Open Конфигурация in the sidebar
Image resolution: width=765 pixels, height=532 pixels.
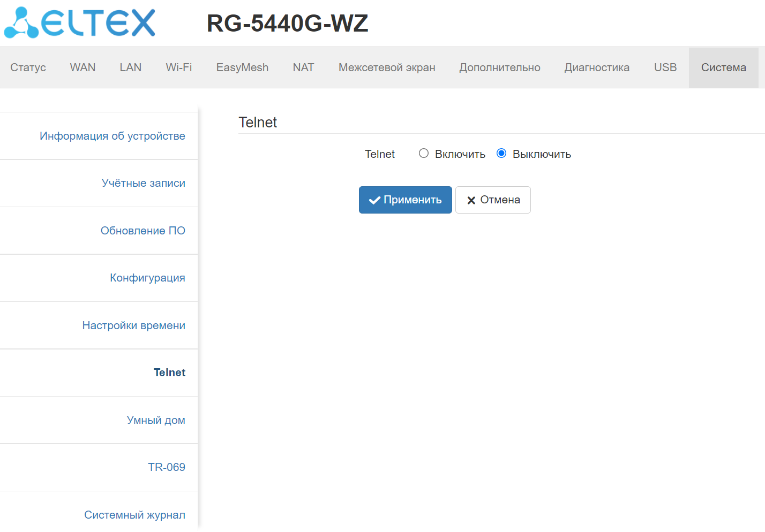click(147, 278)
